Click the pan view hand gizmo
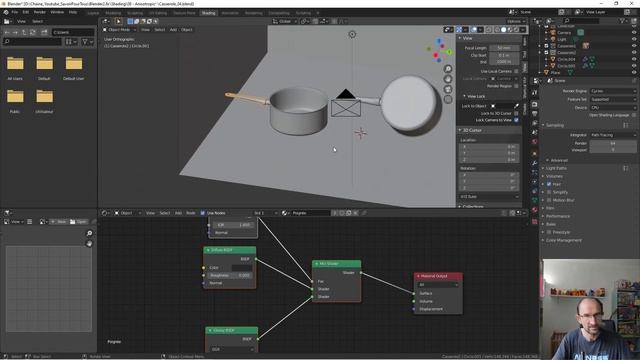Viewport: 640px width, 360px height. pyautogui.click(x=448, y=79)
